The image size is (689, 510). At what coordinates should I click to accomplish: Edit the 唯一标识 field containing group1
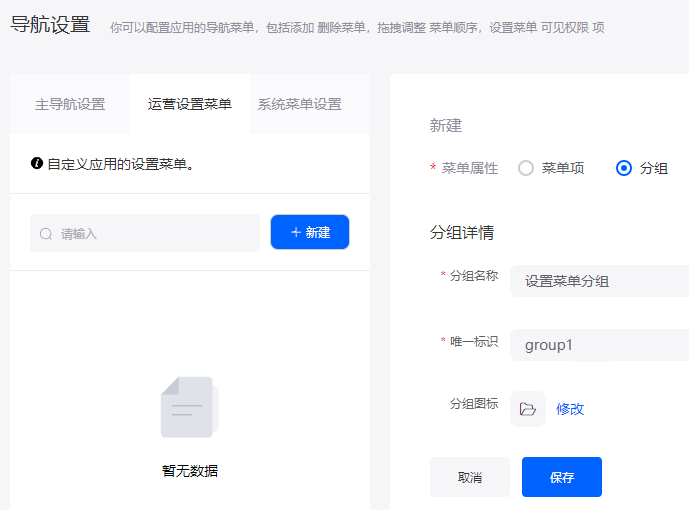[599, 345]
